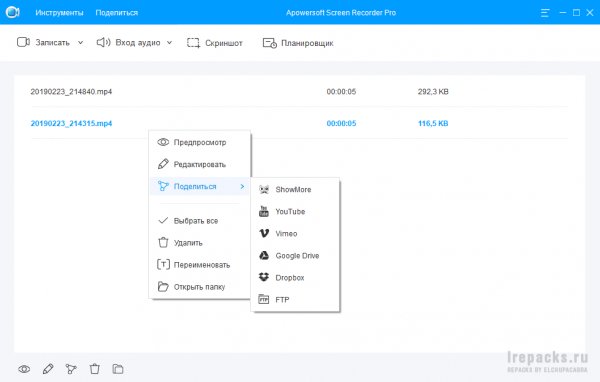Click the pencil icon beside Редактировать
This screenshot has width=600, height=382.
point(163,164)
